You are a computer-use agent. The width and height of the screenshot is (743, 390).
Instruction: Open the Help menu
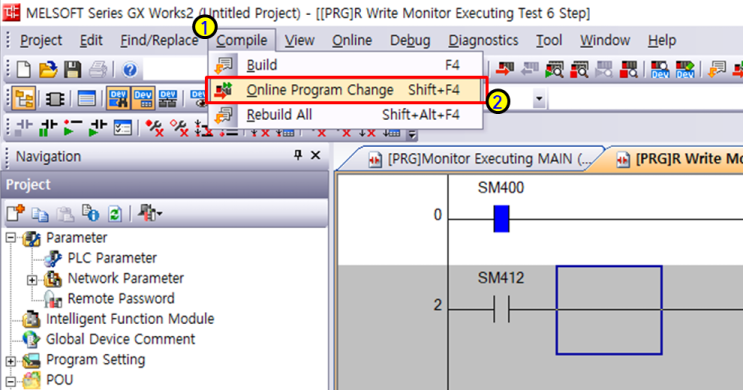(x=662, y=40)
